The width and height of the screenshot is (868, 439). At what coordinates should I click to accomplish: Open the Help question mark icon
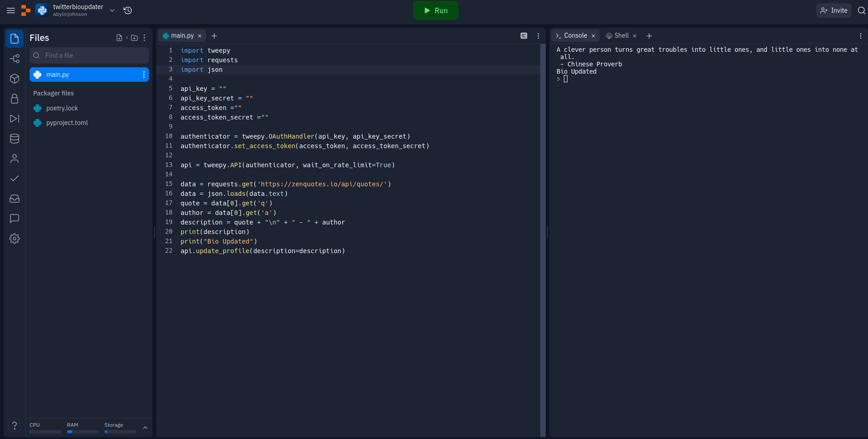pos(15,425)
